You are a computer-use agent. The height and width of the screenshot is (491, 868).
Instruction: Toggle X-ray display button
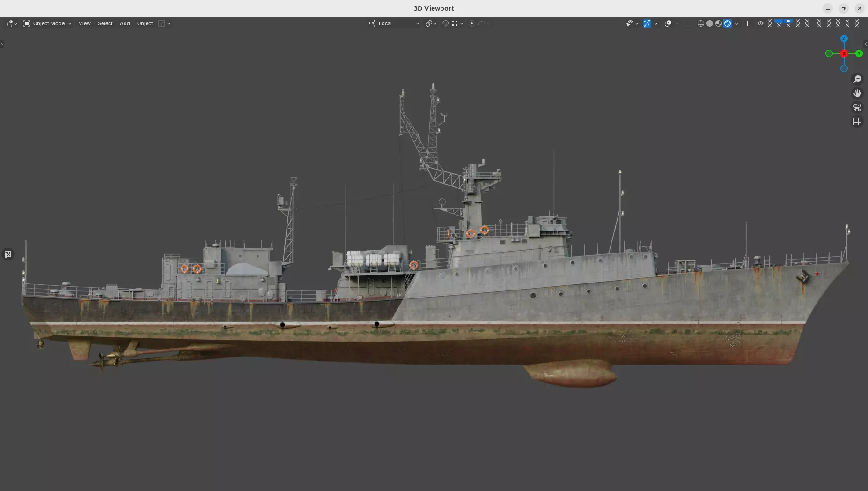[688, 23]
